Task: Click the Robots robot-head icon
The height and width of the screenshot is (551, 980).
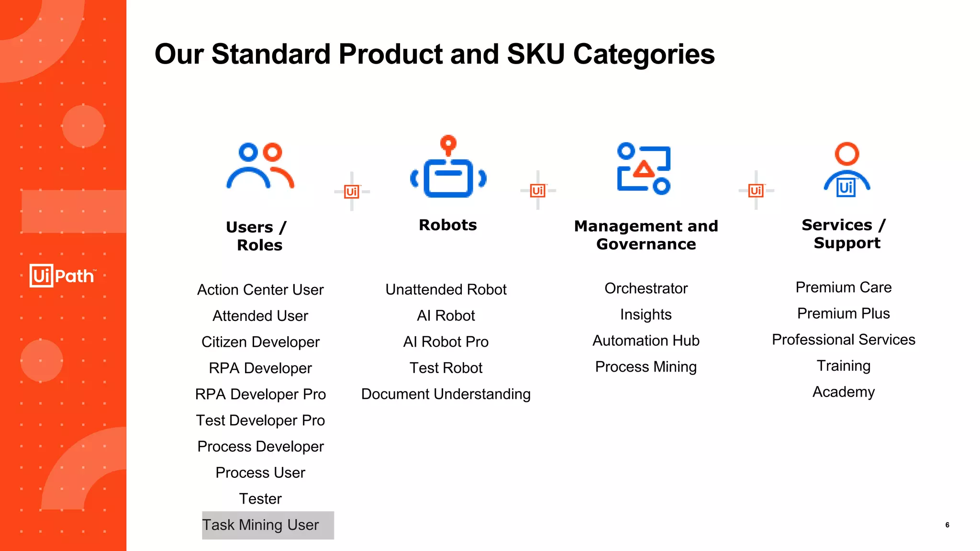Action: (x=448, y=167)
